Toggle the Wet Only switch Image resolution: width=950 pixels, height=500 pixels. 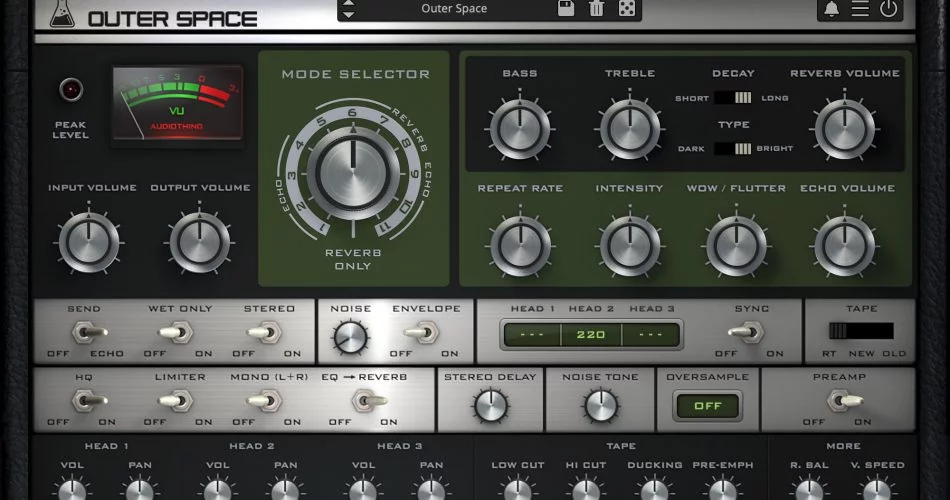tap(176, 332)
